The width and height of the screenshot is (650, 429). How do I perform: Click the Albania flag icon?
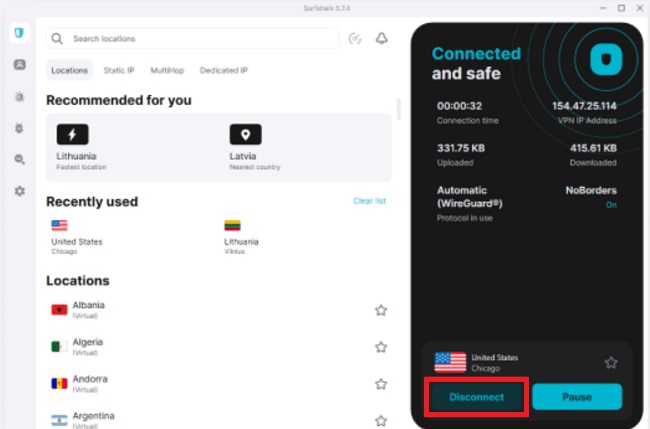(59, 310)
